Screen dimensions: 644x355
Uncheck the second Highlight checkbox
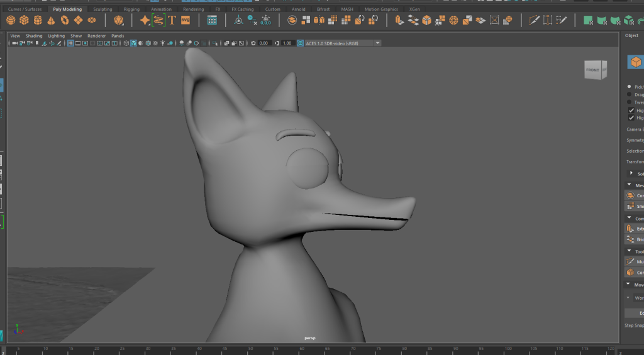pyautogui.click(x=631, y=117)
